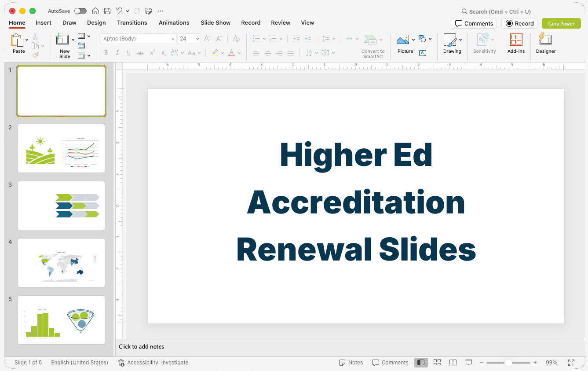Click the Home icon in title bar
Screen dimensions: 588x371
95,11
